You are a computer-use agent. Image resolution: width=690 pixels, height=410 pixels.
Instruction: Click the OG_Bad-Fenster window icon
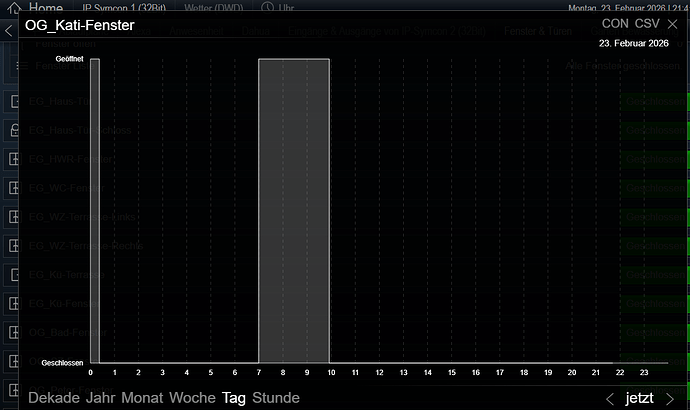click(14, 332)
